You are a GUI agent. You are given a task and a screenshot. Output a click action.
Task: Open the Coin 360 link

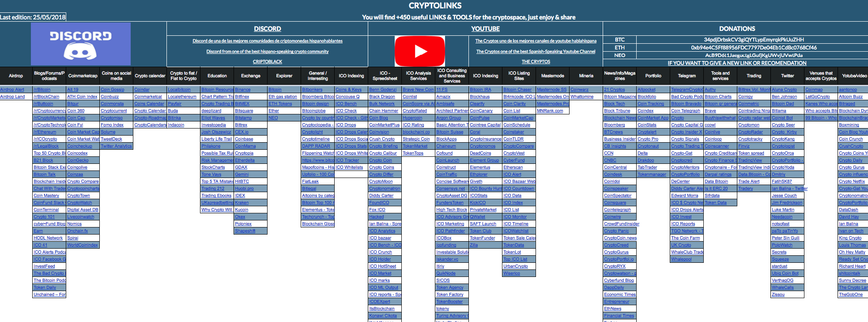click(76, 111)
